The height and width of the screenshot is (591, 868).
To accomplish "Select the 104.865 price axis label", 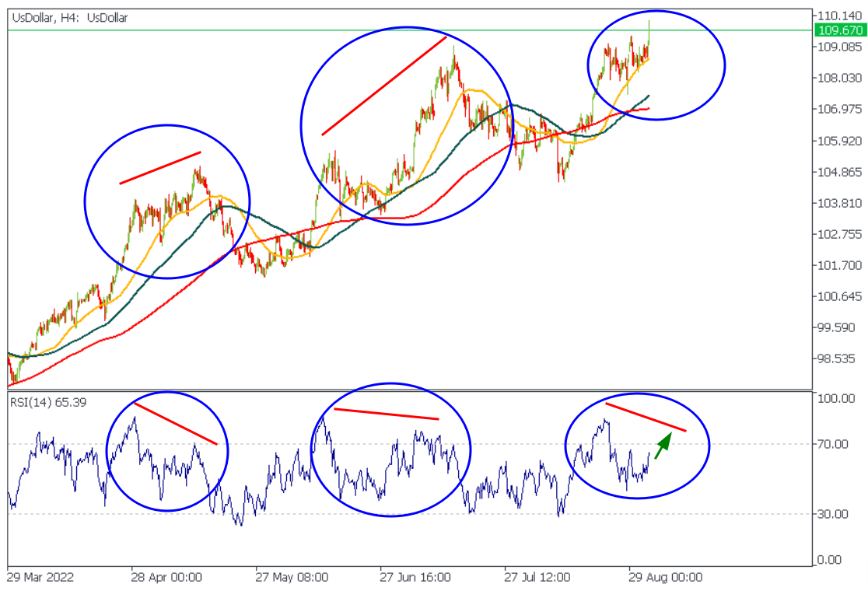I will pos(836,172).
